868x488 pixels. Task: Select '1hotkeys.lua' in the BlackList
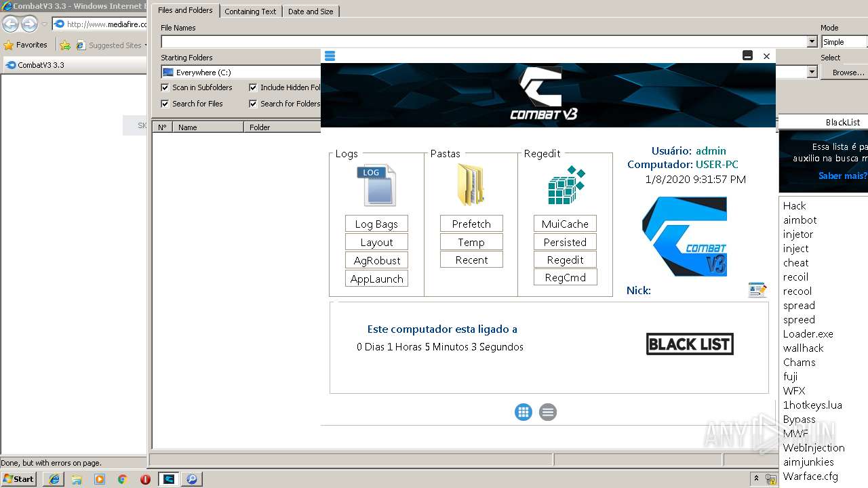(x=812, y=405)
